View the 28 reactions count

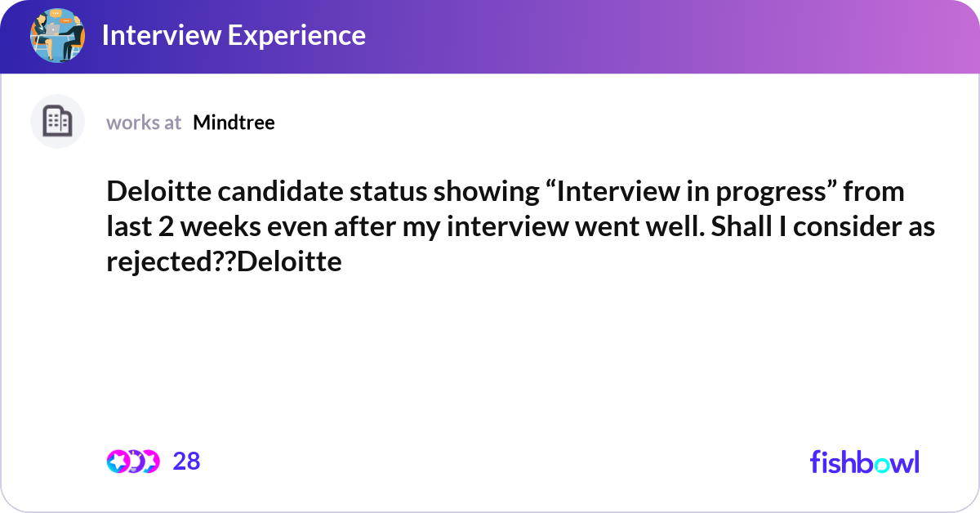click(186, 462)
